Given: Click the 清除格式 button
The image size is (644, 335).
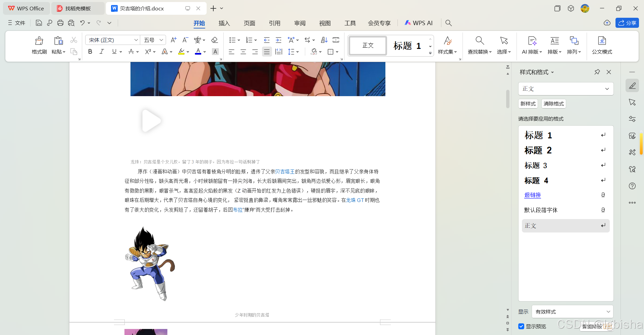Looking at the screenshot, I should (553, 104).
